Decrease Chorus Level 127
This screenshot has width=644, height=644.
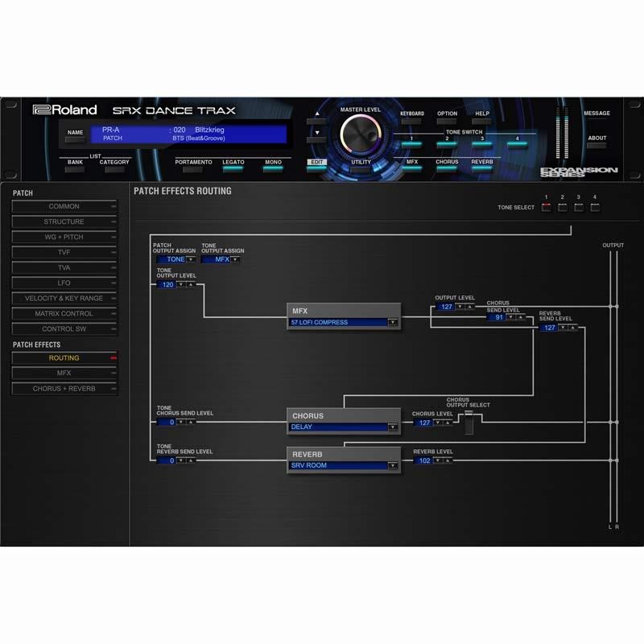click(438, 422)
